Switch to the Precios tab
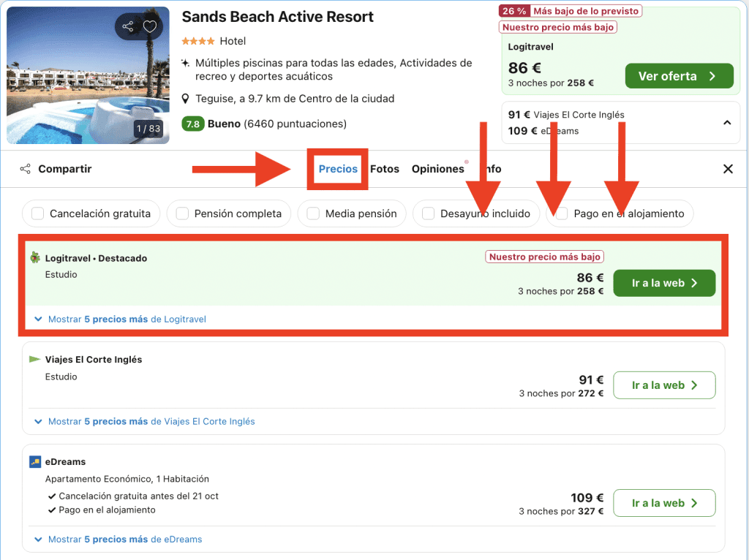The width and height of the screenshot is (749, 560). click(x=338, y=169)
